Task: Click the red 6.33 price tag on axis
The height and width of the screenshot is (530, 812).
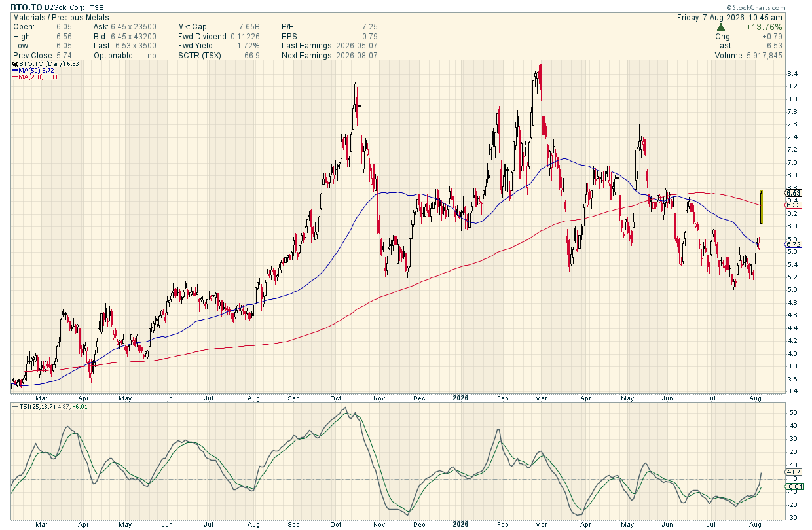Action: pos(794,205)
